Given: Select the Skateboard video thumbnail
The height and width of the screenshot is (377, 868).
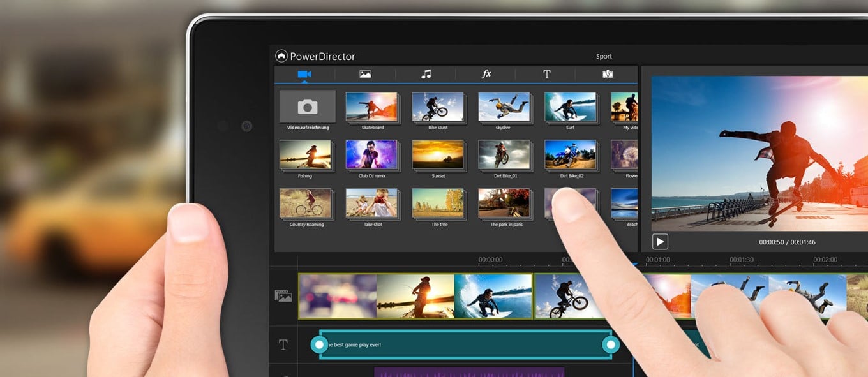Looking at the screenshot, I should point(372,107).
